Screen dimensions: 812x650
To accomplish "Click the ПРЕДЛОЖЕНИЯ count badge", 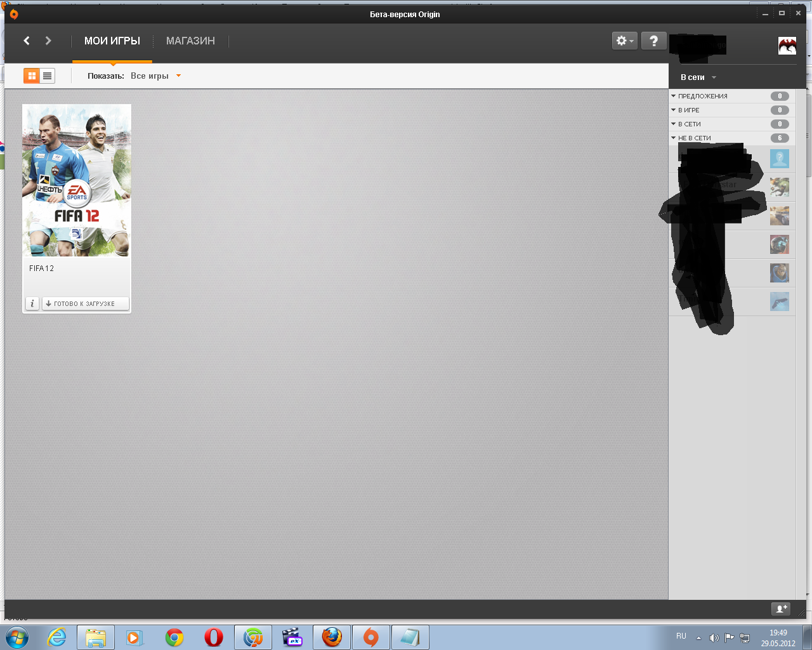I will [x=780, y=96].
